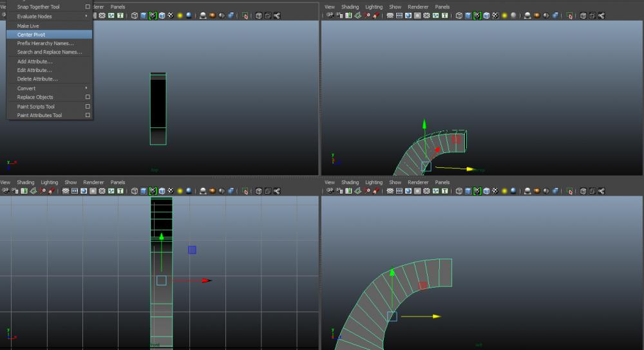Screen dimensions: 644x350
Task: Expand the Convert submenu
Action: 26,88
